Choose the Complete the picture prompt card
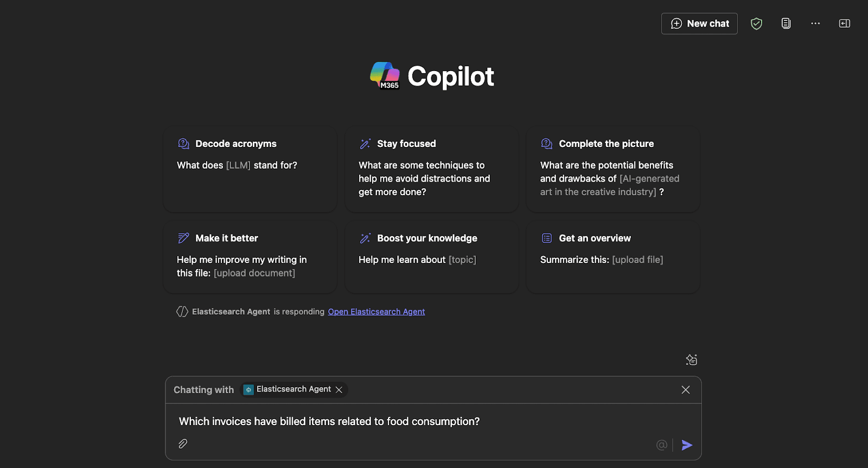 613,170
